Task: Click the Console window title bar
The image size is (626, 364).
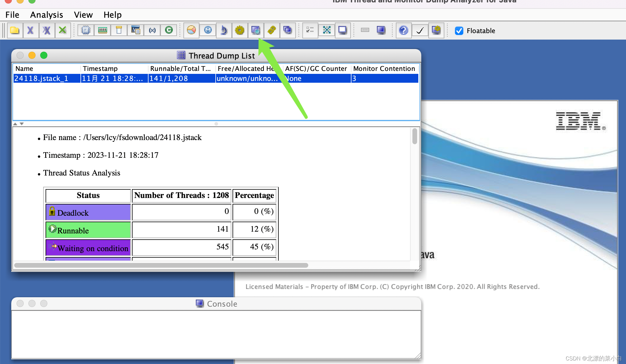Action: [216, 304]
